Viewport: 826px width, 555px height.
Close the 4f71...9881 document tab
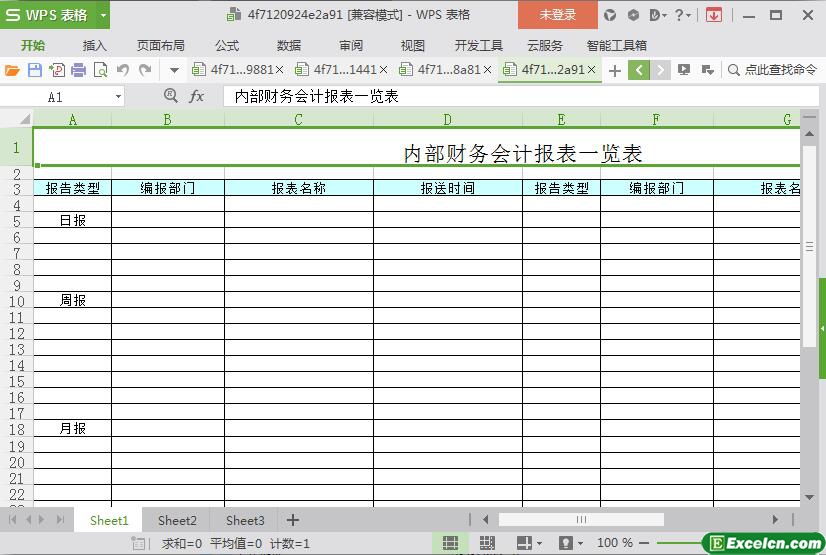[x=279, y=70]
